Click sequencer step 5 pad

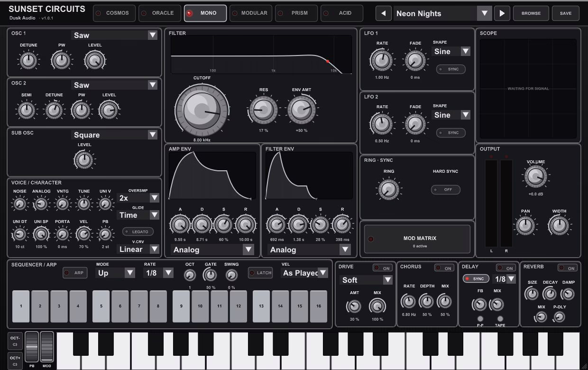click(x=101, y=306)
